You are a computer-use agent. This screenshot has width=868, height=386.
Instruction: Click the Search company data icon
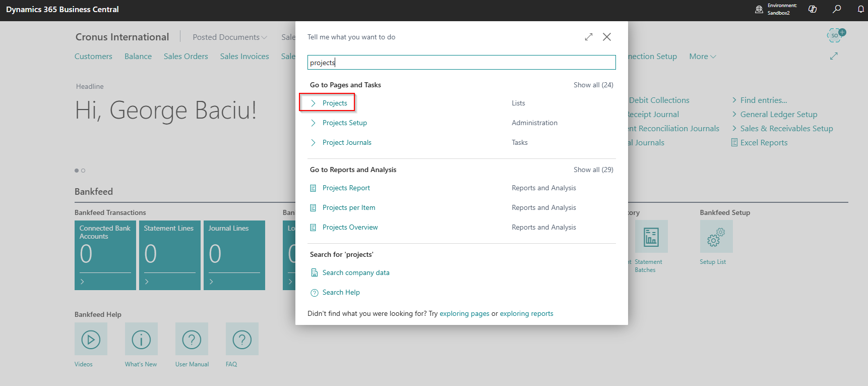(x=314, y=272)
